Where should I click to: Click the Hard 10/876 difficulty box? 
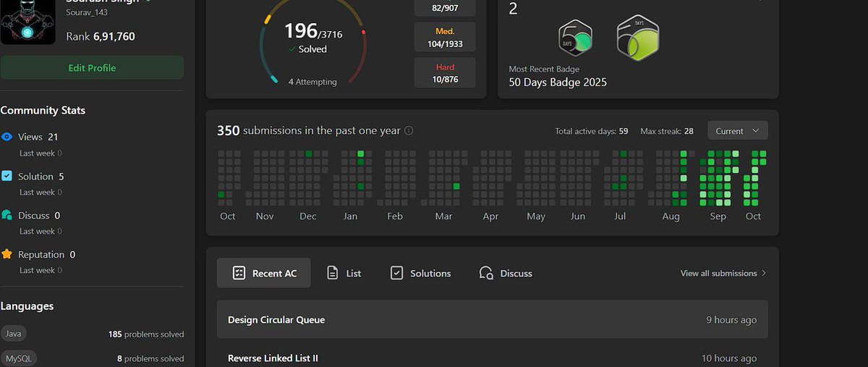(x=445, y=73)
